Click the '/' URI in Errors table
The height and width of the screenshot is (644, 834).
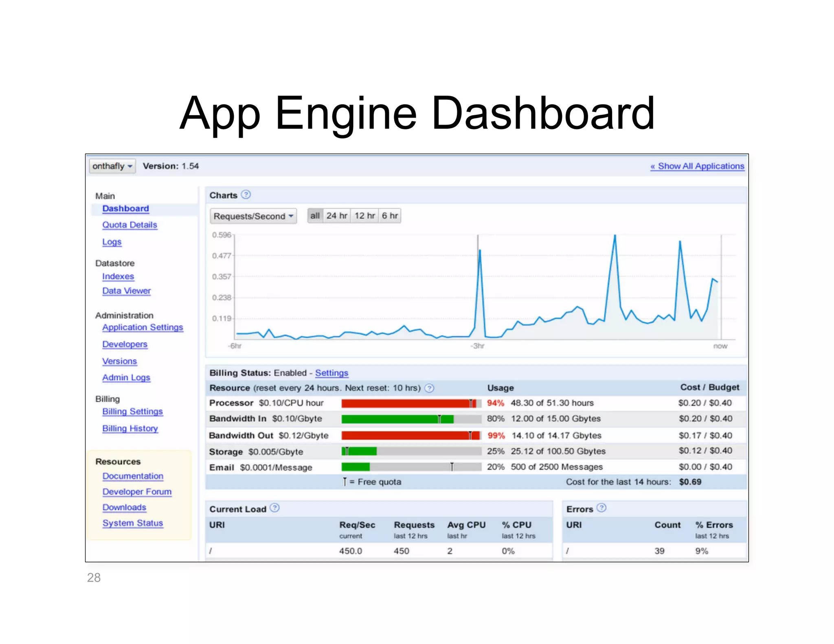point(567,551)
